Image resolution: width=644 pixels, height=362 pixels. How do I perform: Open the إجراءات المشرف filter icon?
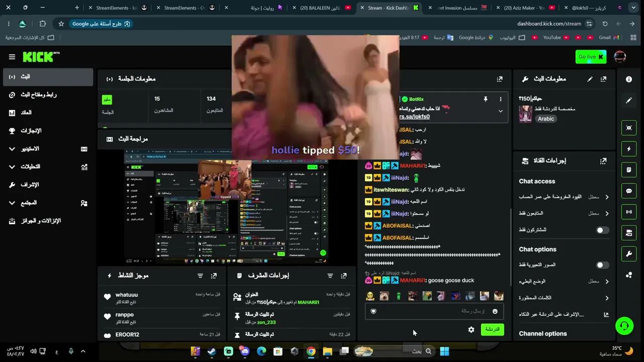click(x=330, y=276)
